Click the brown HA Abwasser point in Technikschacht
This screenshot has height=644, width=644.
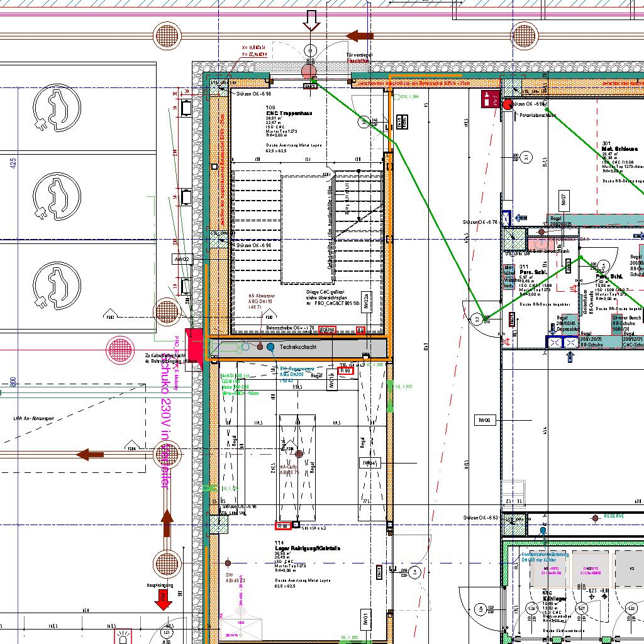pyautogui.click(x=260, y=347)
